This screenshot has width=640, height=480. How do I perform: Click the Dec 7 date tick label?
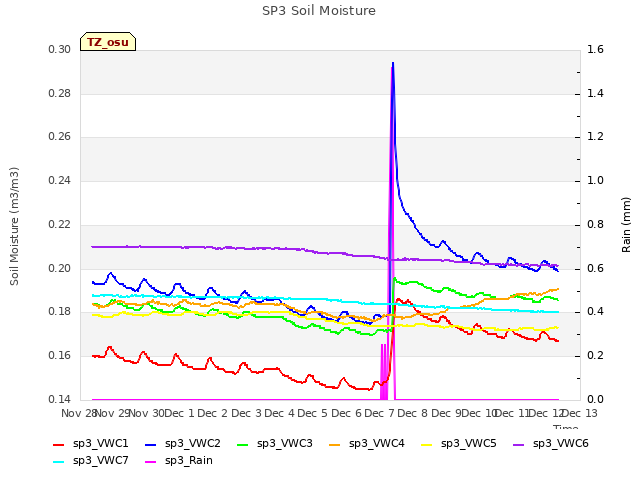click(x=380, y=413)
